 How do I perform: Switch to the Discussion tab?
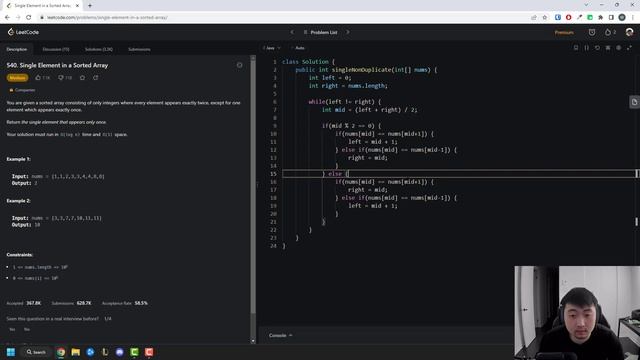coord(56,49)
